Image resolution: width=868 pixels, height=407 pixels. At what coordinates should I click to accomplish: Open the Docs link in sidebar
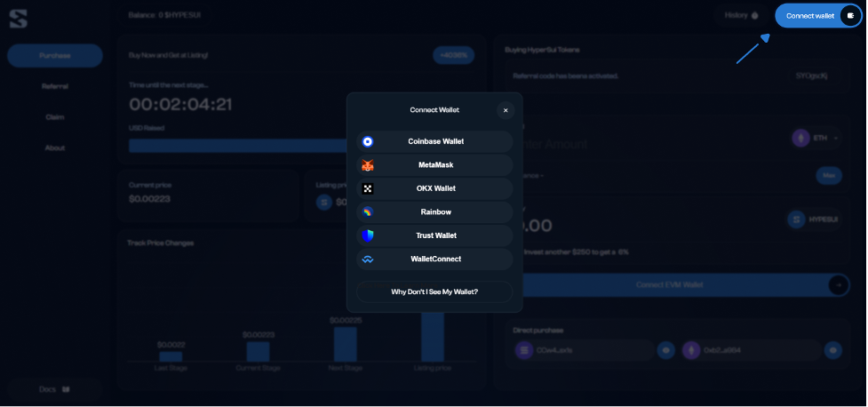coord(55,389)
